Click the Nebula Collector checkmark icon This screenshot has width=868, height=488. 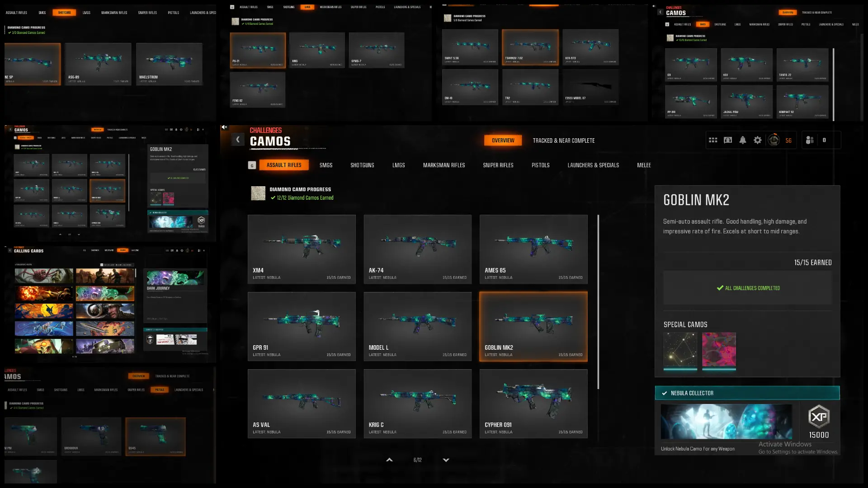(664, 393)
